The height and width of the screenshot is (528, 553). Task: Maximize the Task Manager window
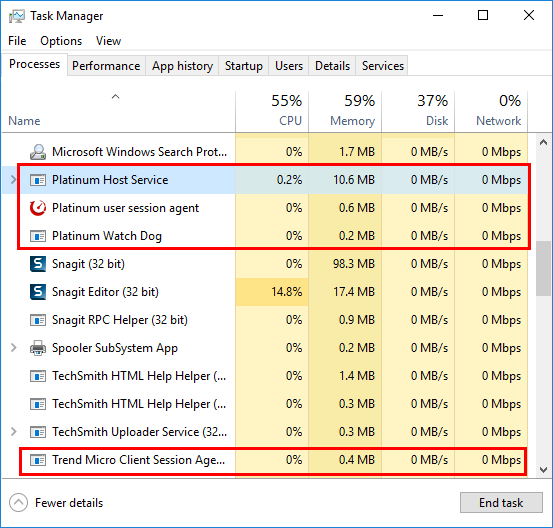(483, 16)
